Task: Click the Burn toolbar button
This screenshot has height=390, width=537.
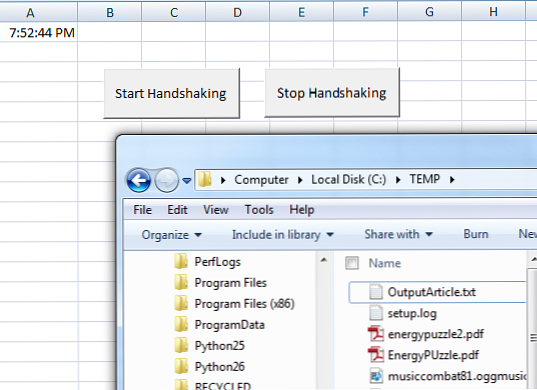Action: click(x=476, y=234)
